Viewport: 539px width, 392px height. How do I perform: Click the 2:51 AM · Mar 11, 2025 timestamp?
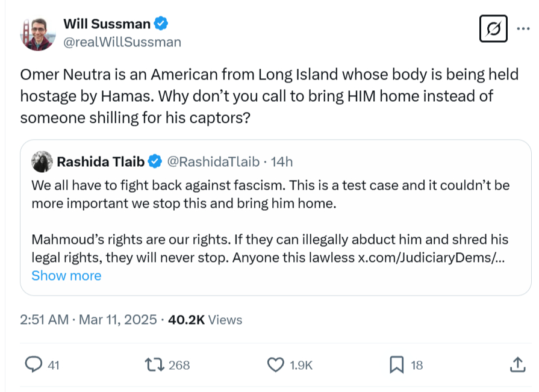point(89,320)
